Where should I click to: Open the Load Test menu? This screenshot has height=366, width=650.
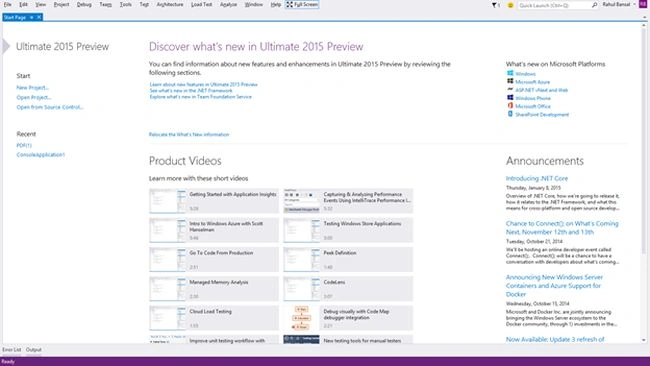201,5
